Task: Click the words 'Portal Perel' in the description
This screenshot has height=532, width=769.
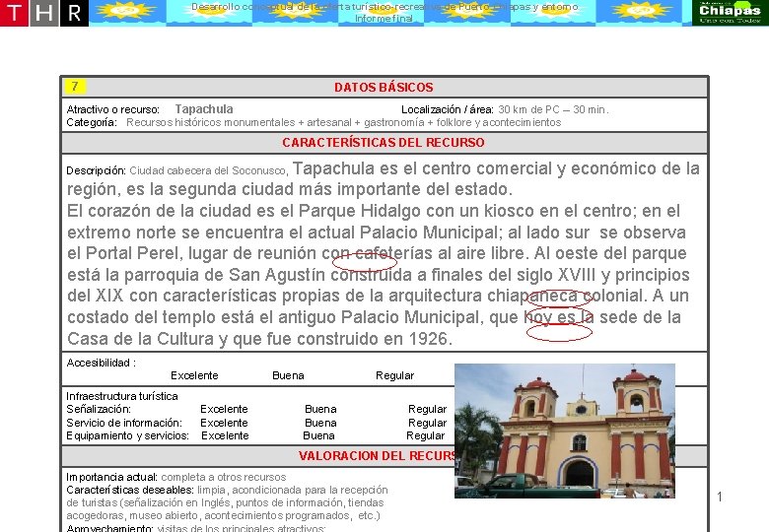Action: [132, 253]
